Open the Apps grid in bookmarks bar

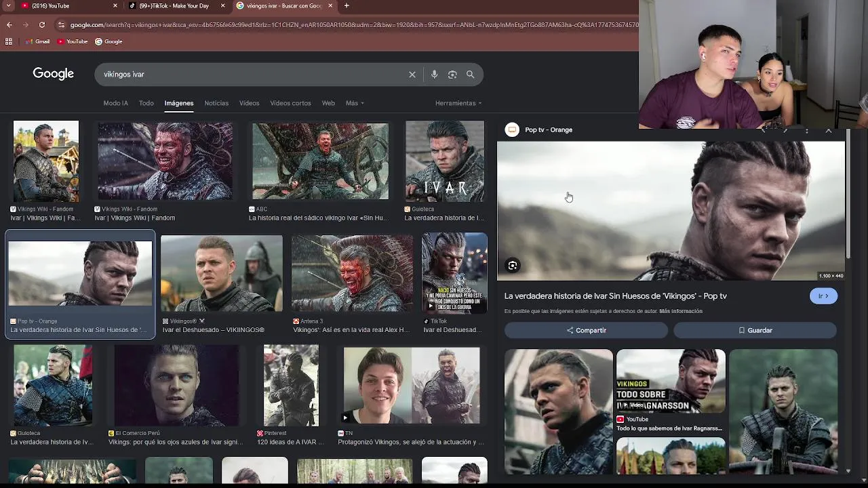coord(9,41)
